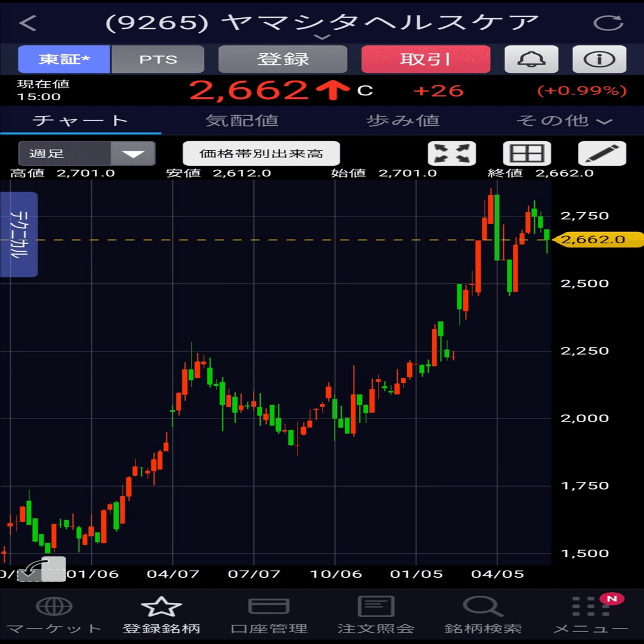
Task: Switch to the PTS market
Action: (x=157, y=59)
